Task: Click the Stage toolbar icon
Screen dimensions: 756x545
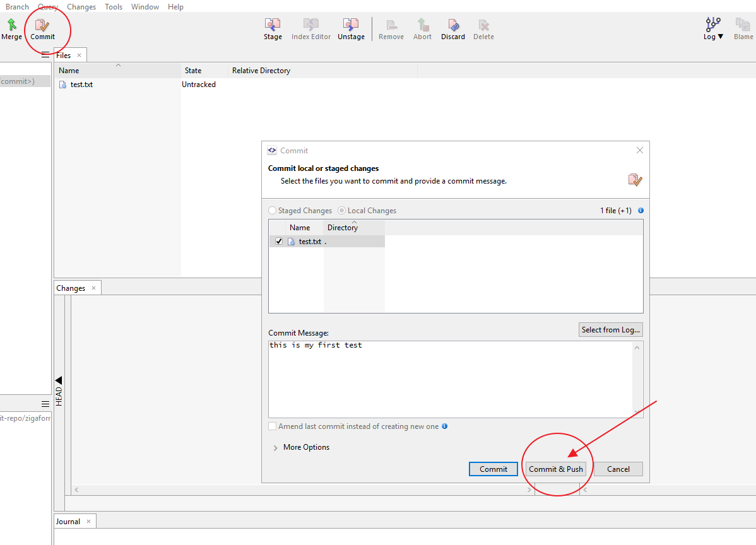Action: point(273,28)
